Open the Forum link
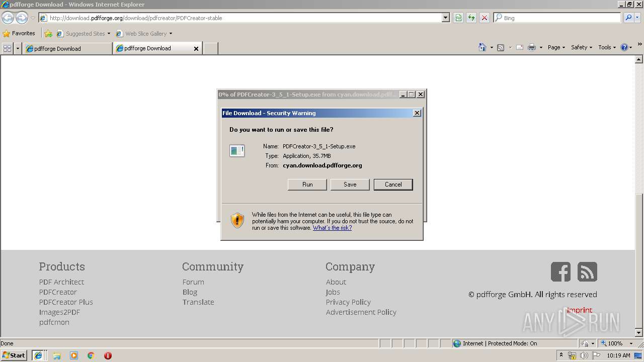This screenshot has width=644, height=362. click(193, 282)
